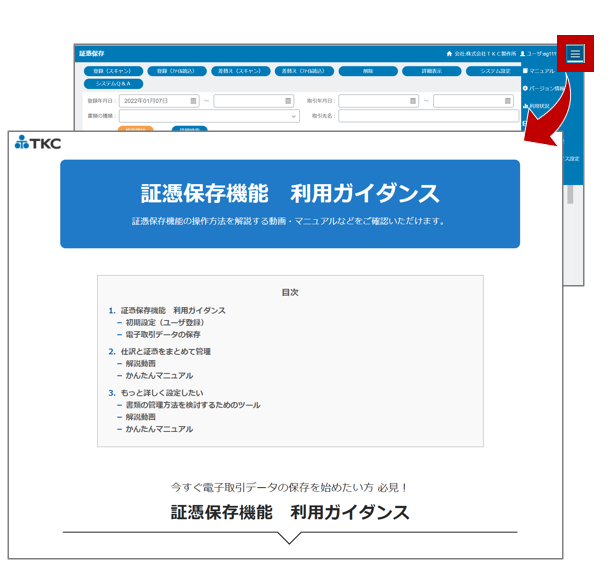
Task: Click the 取引先名 input field
Action: (x=429, y=116)
